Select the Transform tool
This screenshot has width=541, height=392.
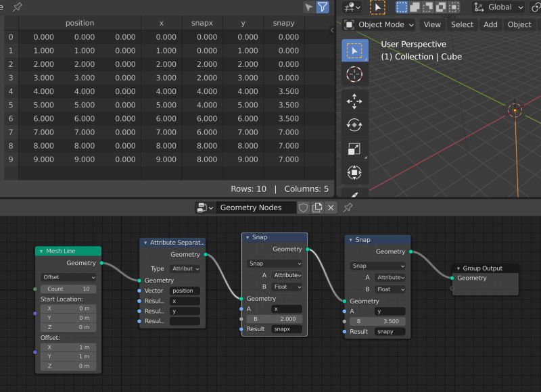pos(355,174)
